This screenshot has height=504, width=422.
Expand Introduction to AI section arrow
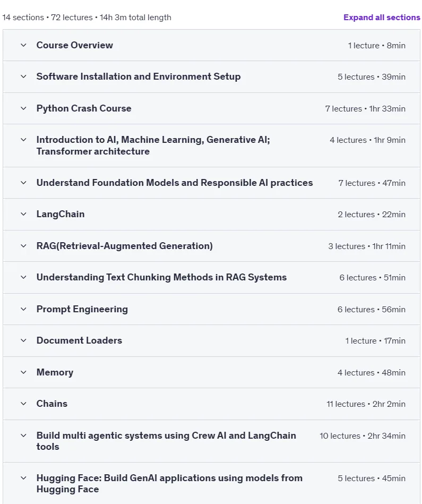[23, 140]
